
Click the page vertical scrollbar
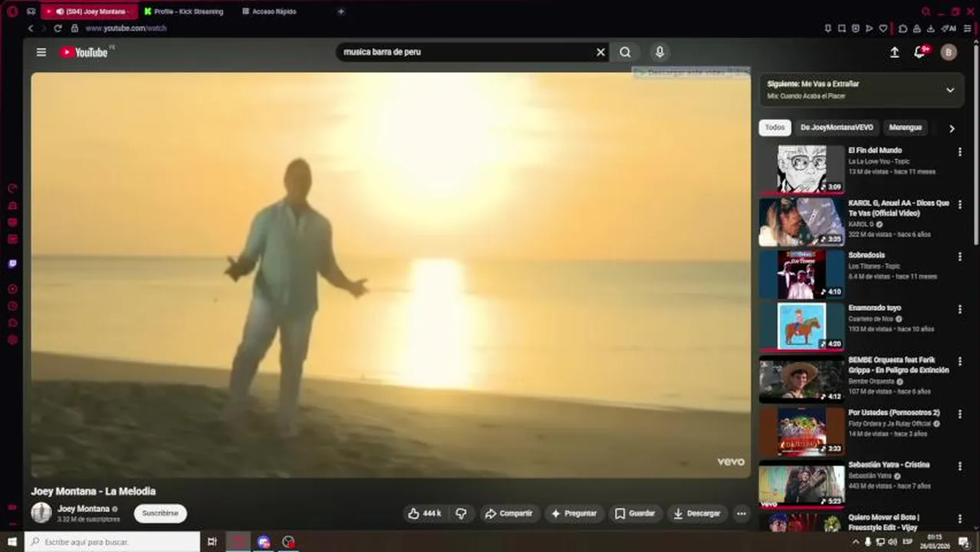[976, 146]
